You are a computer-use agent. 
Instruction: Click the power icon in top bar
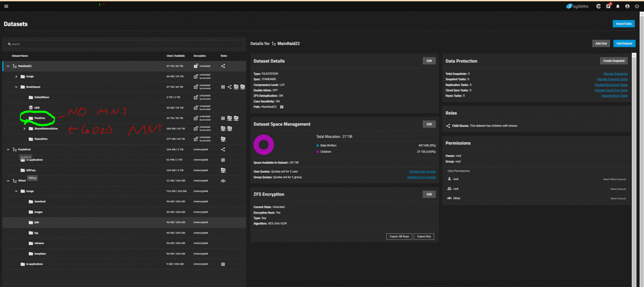click(x=637, y=6)
